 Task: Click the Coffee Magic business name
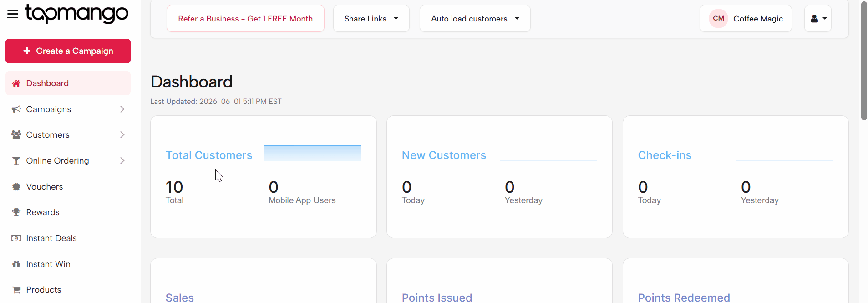click(x=758, y=19)
